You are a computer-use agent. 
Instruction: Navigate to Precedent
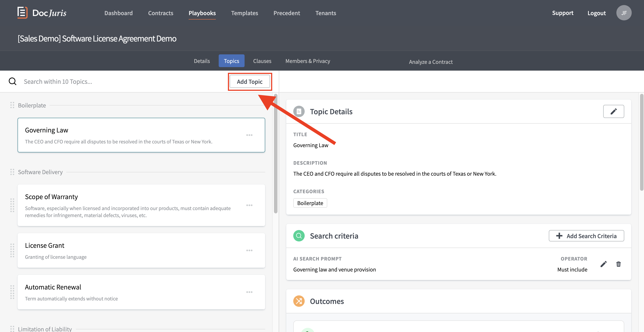(x=287, y=13)
